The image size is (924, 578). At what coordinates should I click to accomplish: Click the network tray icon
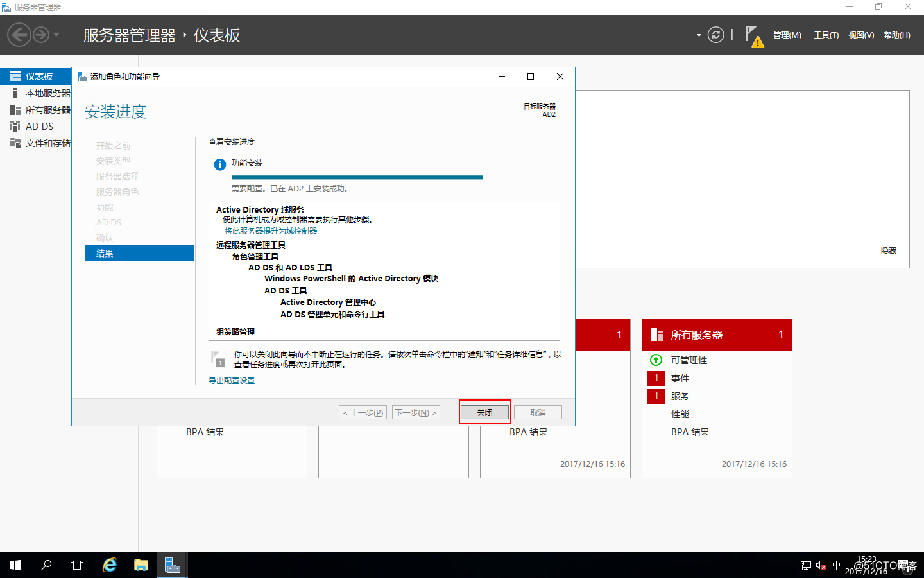click(x=806, y=565)
